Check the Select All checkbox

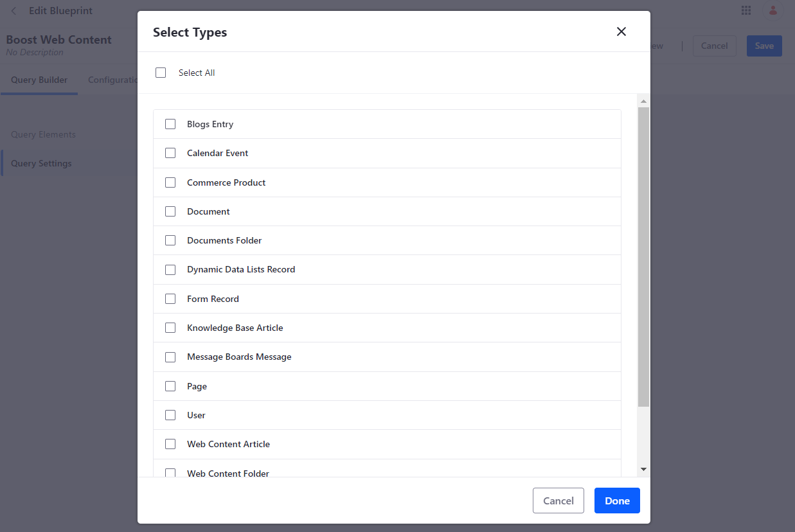coord(161,73)
